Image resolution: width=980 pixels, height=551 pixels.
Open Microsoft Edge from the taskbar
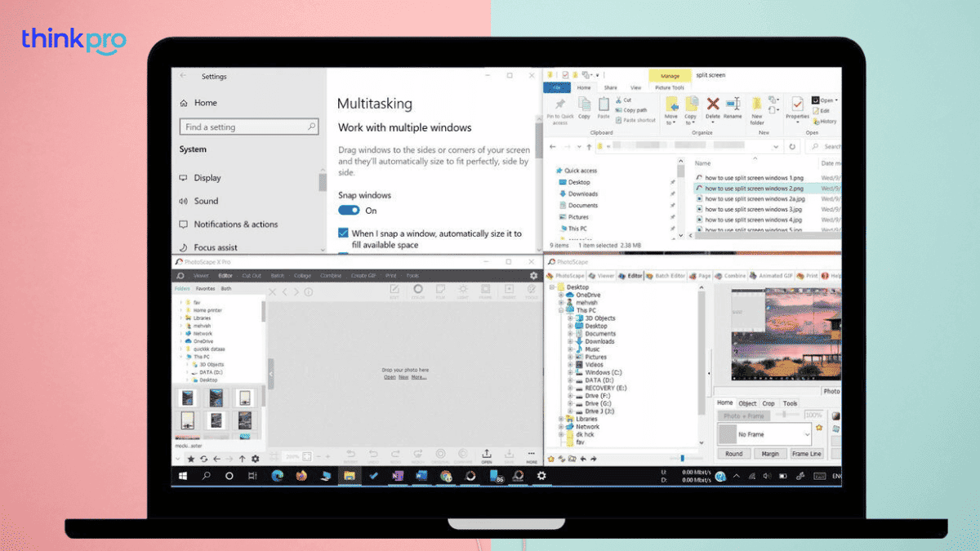pos(278,476)
